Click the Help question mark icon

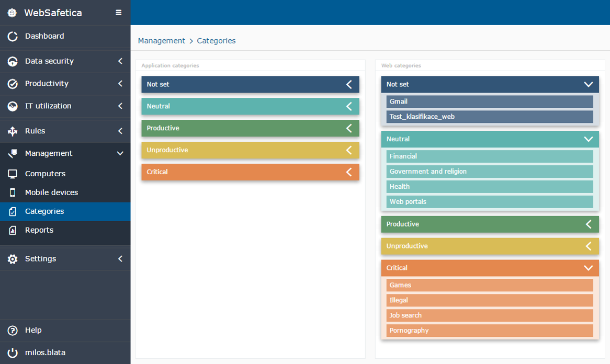(x=13, y=331)
